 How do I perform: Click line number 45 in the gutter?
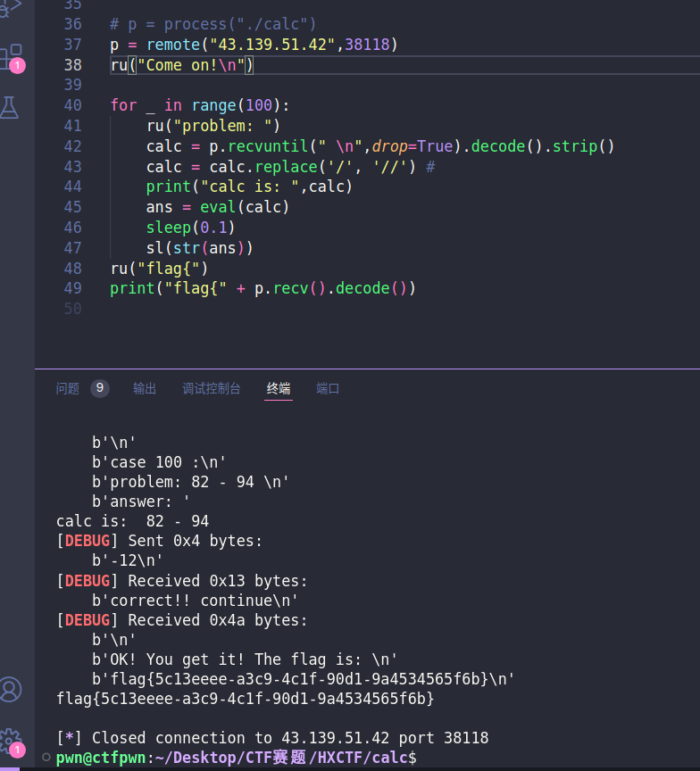click(73, 207)
